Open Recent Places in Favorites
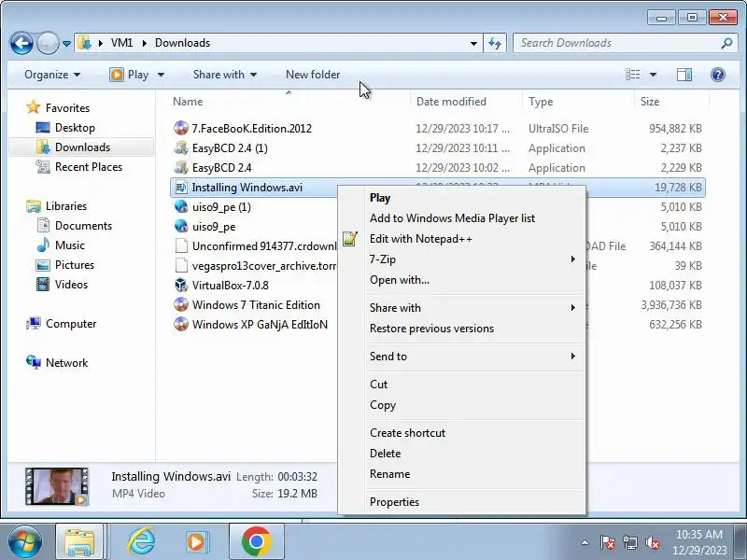The width and height of the screenshot is (747, 560). click(89, 167)
